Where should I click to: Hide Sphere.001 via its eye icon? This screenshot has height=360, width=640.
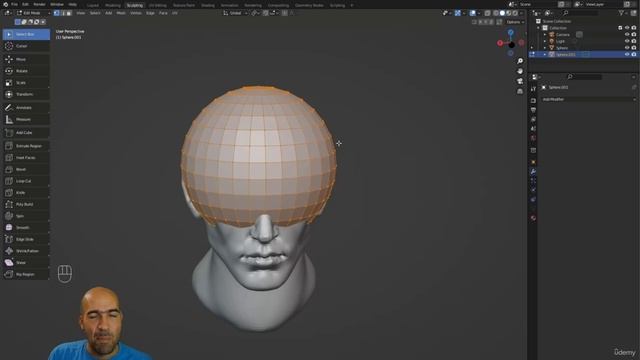click(627, 54)
